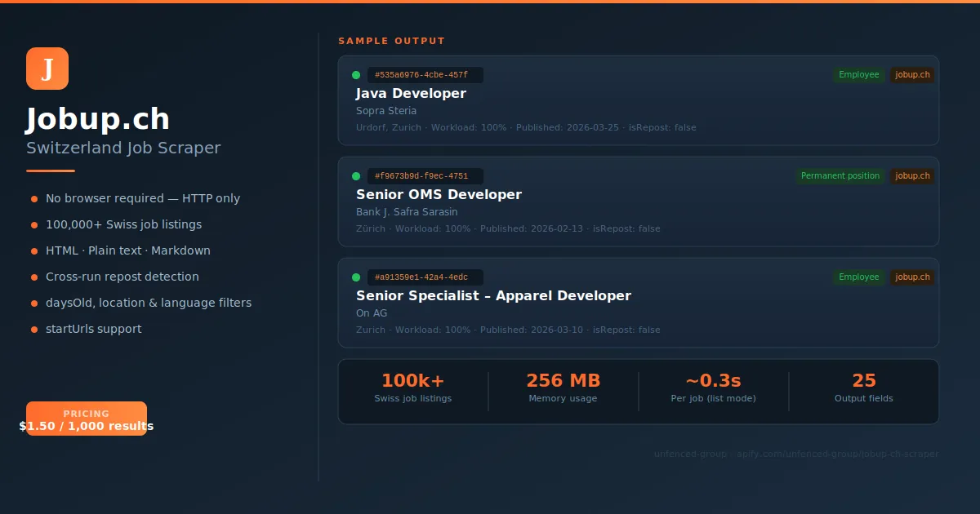Click the green status dot beside Senior OMS Developer

pos(355,175)
